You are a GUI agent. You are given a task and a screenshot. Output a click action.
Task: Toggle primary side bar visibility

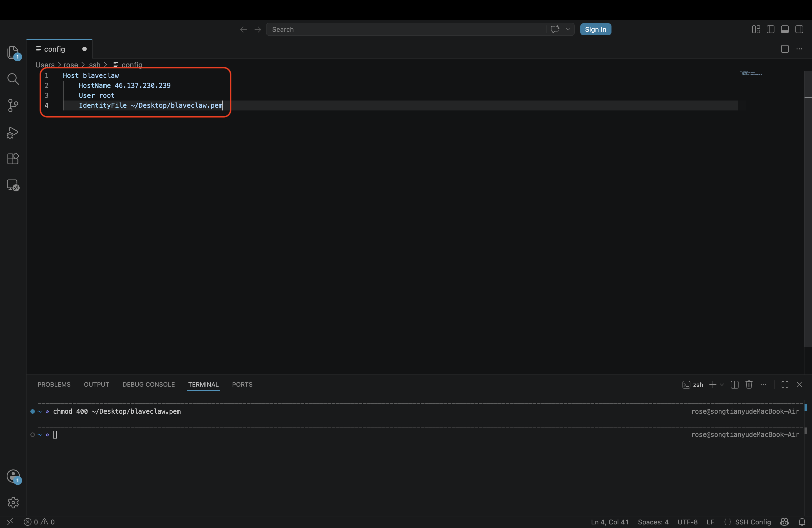point(770,29)
